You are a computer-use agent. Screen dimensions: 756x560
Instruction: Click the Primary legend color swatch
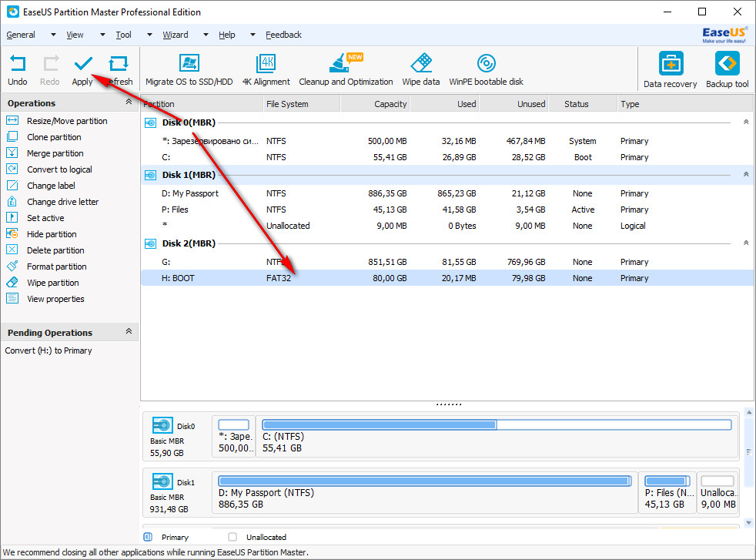point(148,537)
